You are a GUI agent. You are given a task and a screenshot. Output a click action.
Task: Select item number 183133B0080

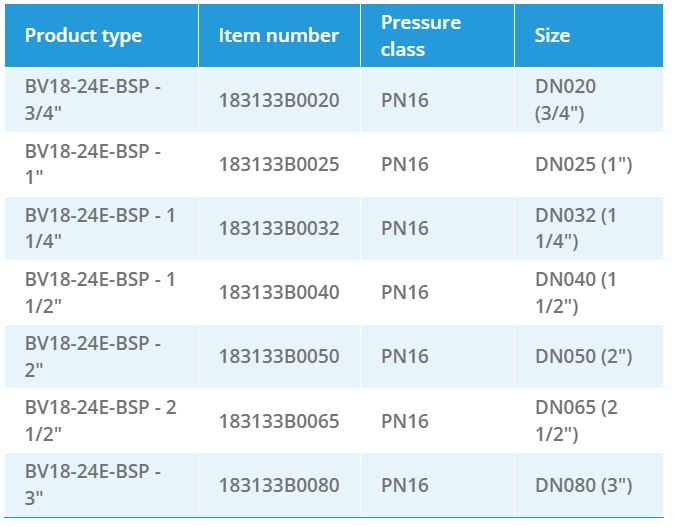click(279, 485)
